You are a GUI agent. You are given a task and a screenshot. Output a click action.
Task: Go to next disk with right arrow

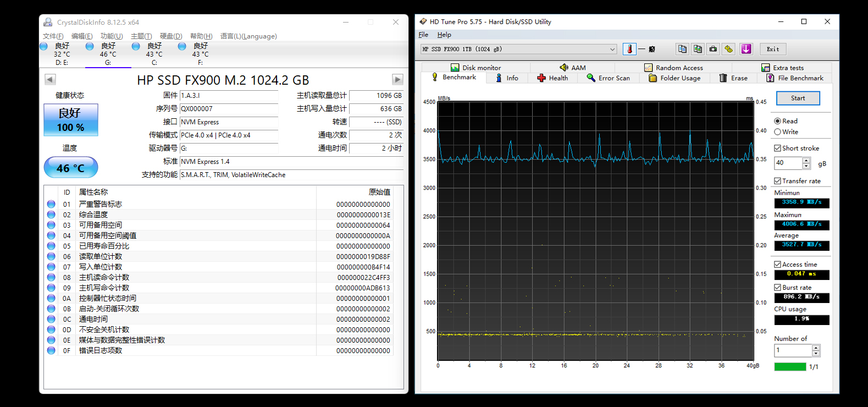click(397, 79)
